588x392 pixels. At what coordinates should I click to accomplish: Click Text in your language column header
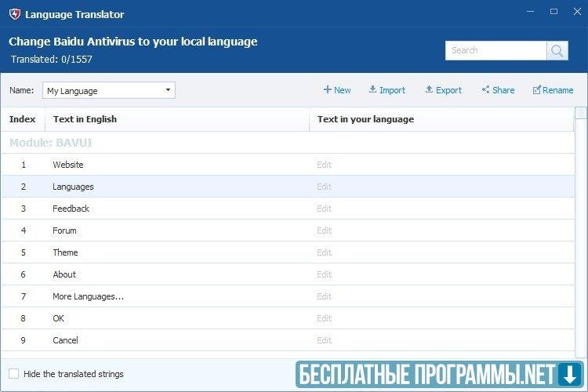pyautogui.click(x=441, y=119)
